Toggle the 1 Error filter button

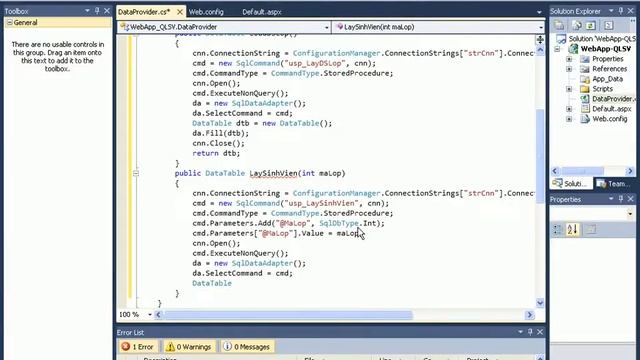[138, 347]
